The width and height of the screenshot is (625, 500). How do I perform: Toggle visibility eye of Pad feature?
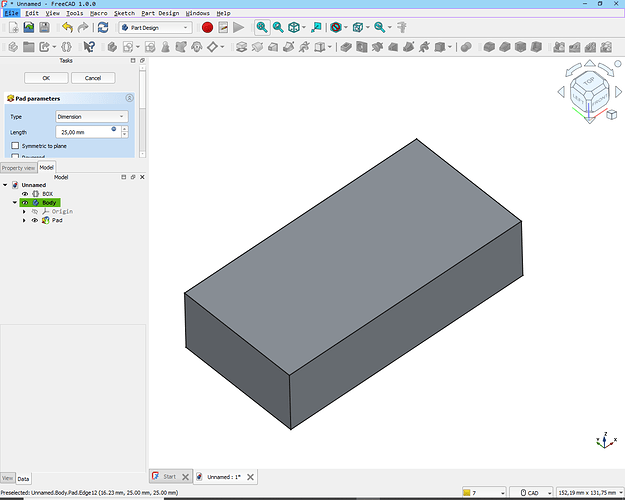coord(35,220)
